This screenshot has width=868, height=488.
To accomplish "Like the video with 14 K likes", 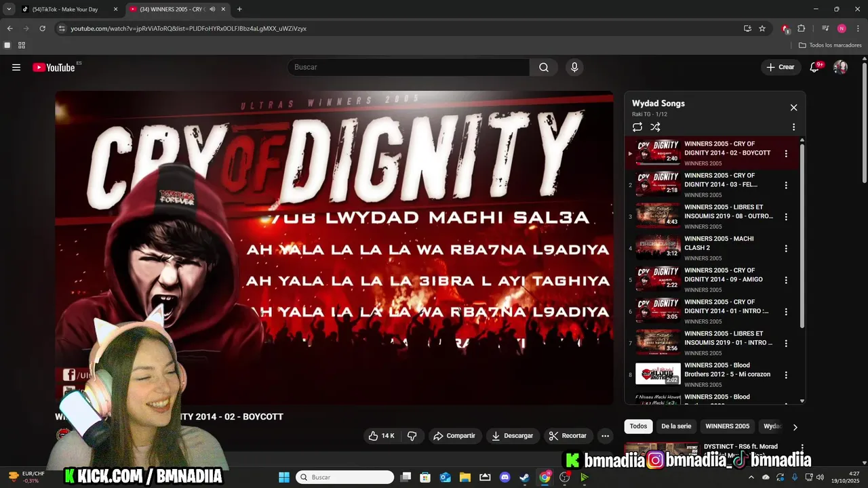I will point(381,436).
